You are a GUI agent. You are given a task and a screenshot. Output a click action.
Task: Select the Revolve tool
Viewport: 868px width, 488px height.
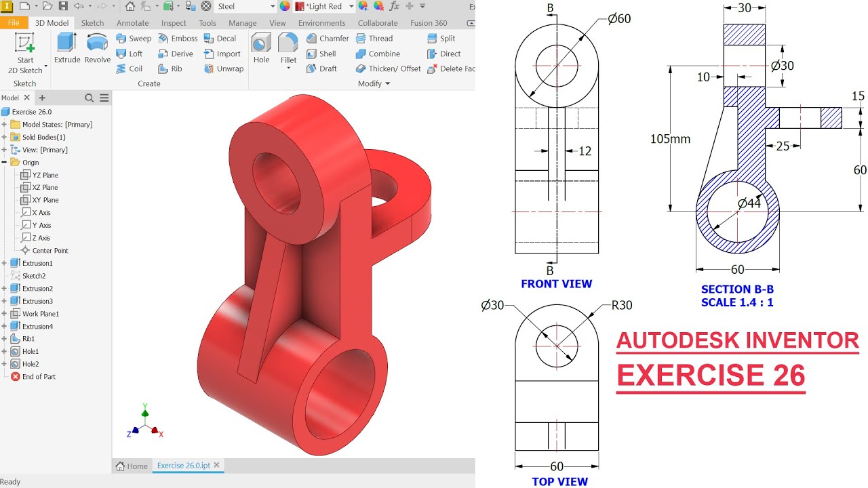coord(98,49)
